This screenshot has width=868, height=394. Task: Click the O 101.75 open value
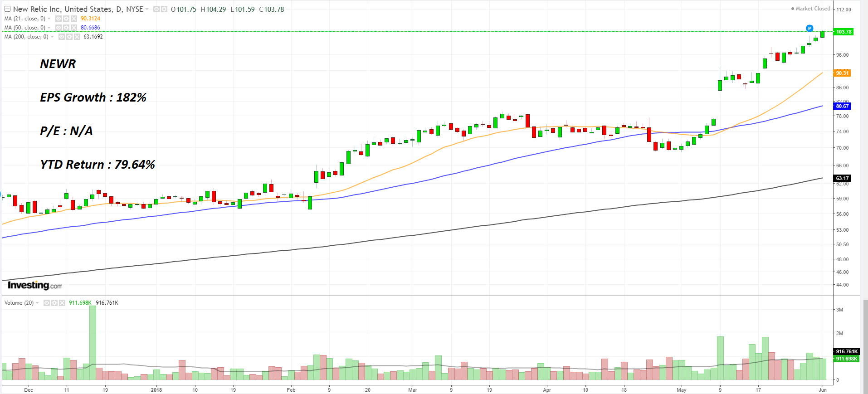[184, 10]
